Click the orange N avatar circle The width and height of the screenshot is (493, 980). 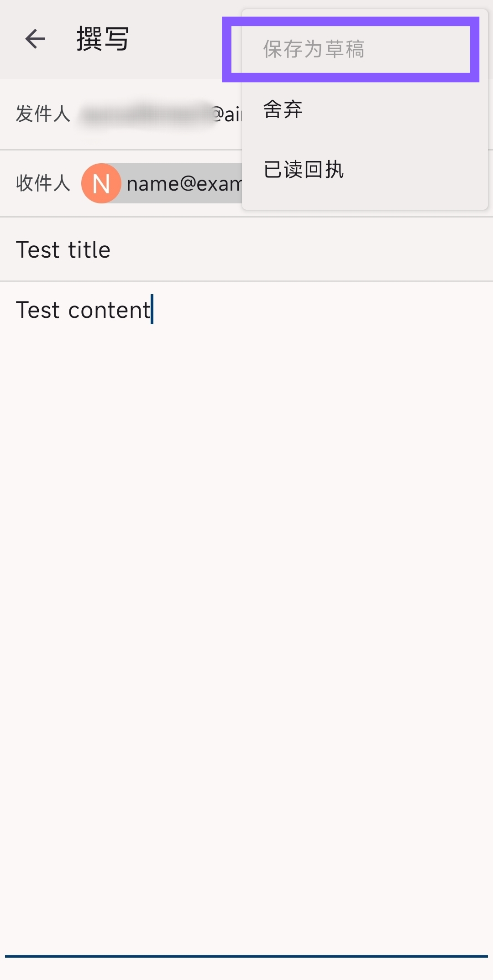point(101,183)
